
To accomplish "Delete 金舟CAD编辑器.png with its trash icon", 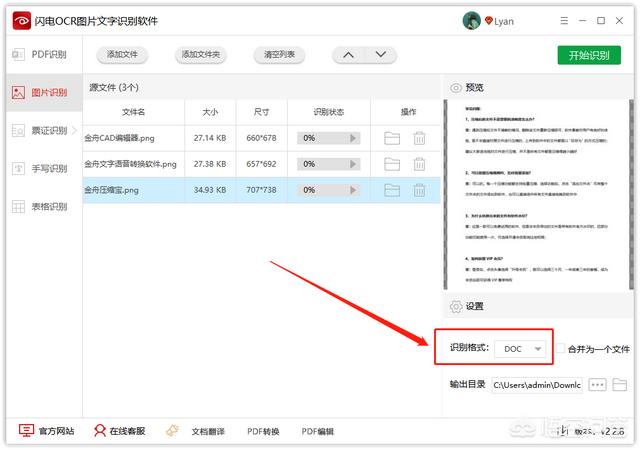I will click(419, 138).
